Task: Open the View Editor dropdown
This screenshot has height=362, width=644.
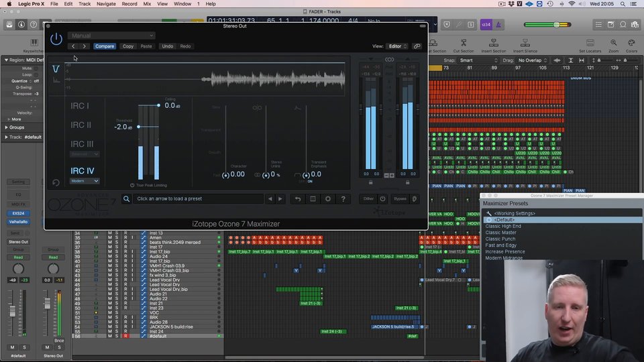Action: [398, 46]
